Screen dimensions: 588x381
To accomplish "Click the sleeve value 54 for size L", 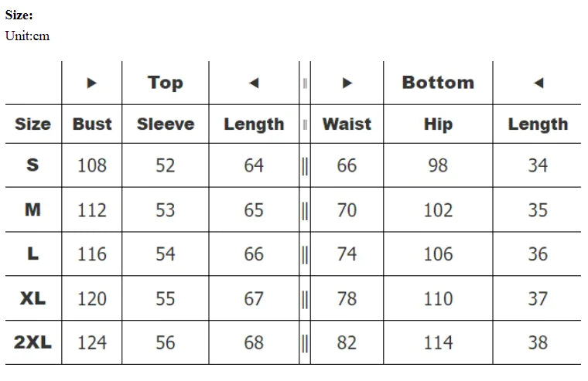I will click(x=166, y=254).
